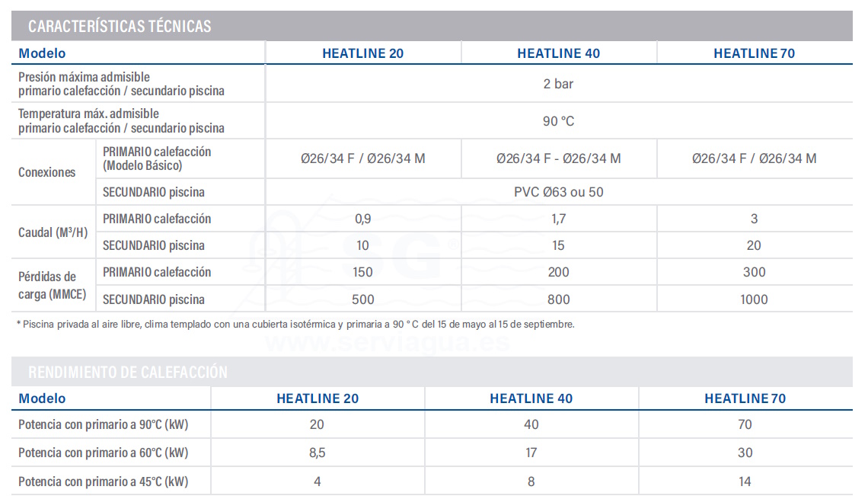Screen dimensions: 868x496
Task: Click the footnote about Piscina privada al aire libre
Action: coord(295,324)
